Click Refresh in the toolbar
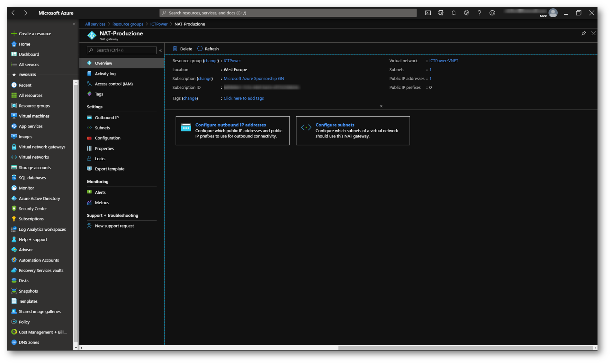 click(208, 49)
